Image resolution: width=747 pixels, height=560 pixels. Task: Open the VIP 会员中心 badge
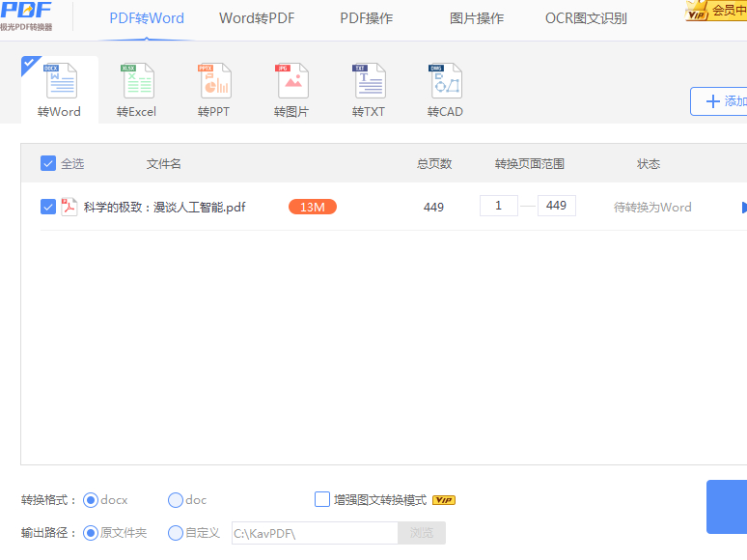[716, 11]
